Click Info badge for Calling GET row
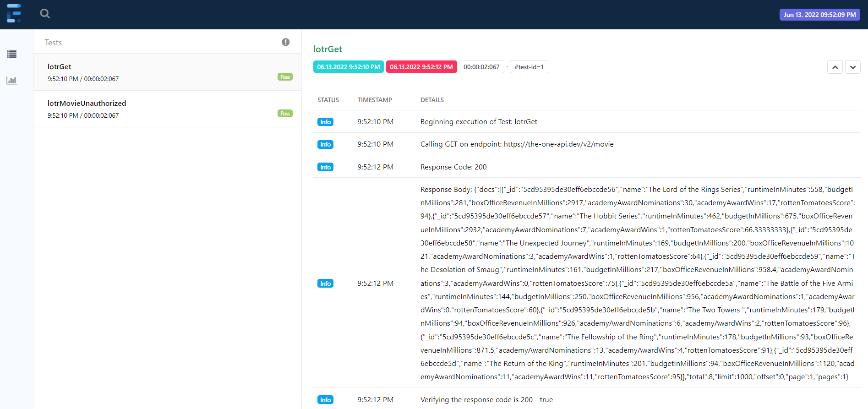Image resolution: width=868 pixels, height=409 pixels. pyautogui.click(x=325, y=144)
